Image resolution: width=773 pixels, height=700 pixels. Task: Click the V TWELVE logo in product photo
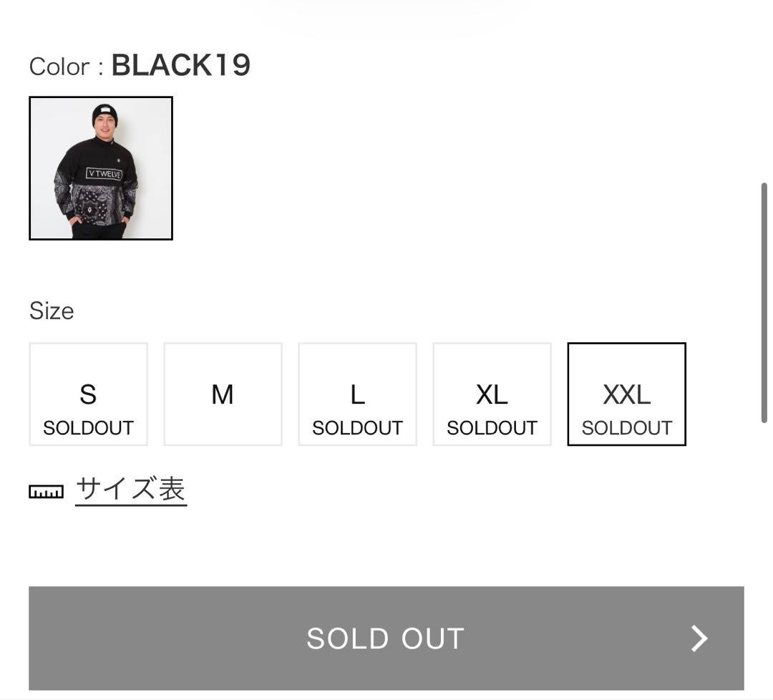pyautogui.click(x=104, y=174)
